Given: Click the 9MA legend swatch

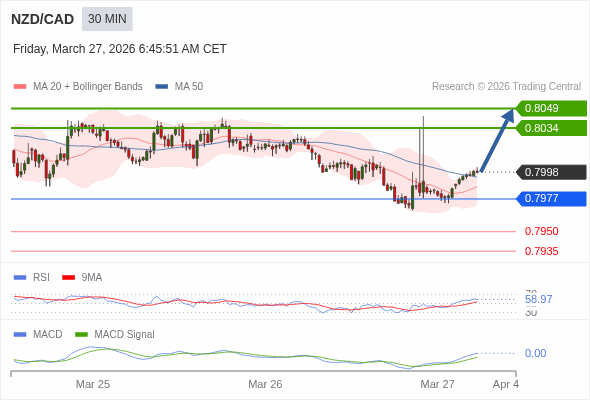Looking at the screenshot, I should click(68, 278).
